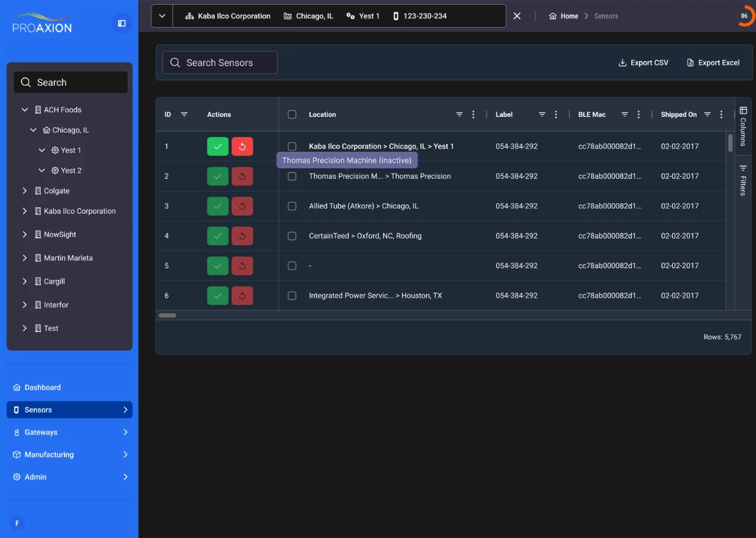
Task: Click the Rows: 5,767 count text
Action: (722, 337)
